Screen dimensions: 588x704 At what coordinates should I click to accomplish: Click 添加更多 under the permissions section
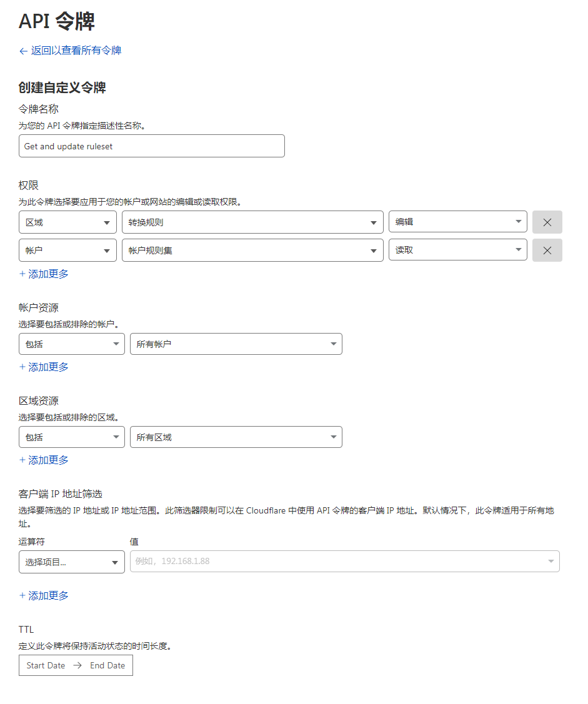tap(44, 274)
